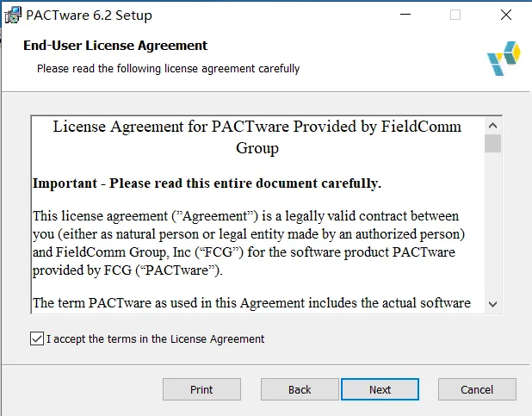Click the PACTware logo in the header
Image resolution: width=532 pixels, height=416 pixels.
tap(503, 57)
